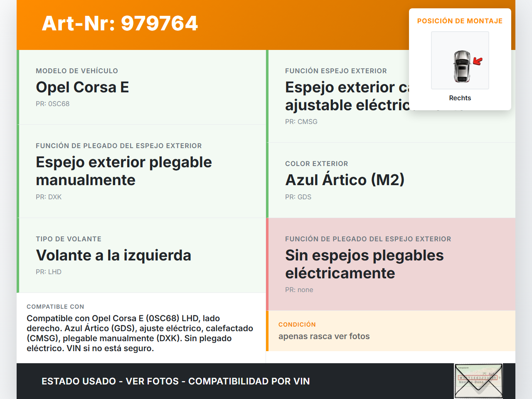The height and width of the screenshot is (399, 532).
Task: Click the ESTADO USADO footer banner text
Action: pos(176,382)
